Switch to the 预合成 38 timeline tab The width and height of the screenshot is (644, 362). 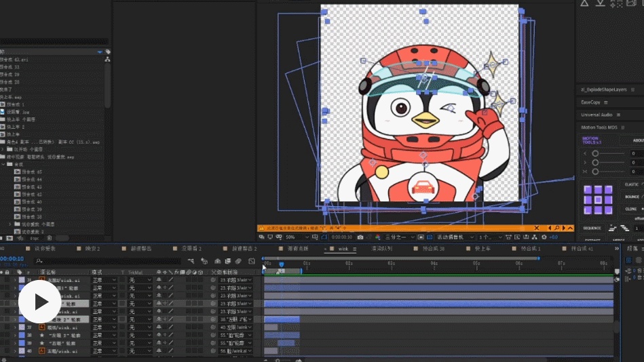tap(434, 249)
